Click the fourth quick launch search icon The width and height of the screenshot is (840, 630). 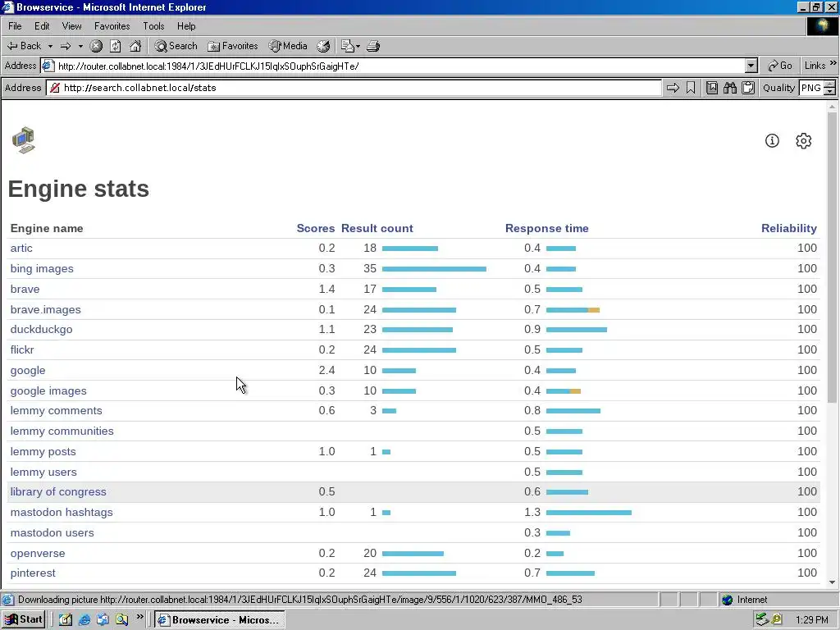121,620
